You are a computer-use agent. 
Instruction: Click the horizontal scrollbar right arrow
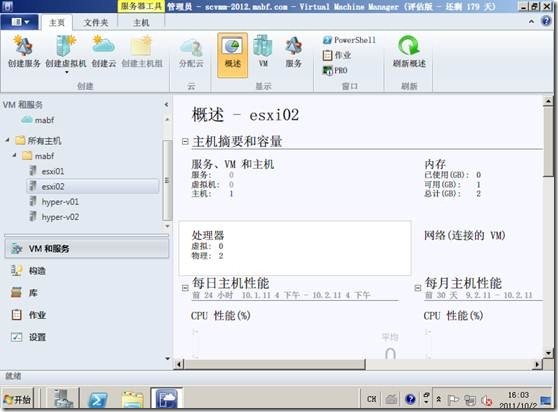(x=537, y=364)
